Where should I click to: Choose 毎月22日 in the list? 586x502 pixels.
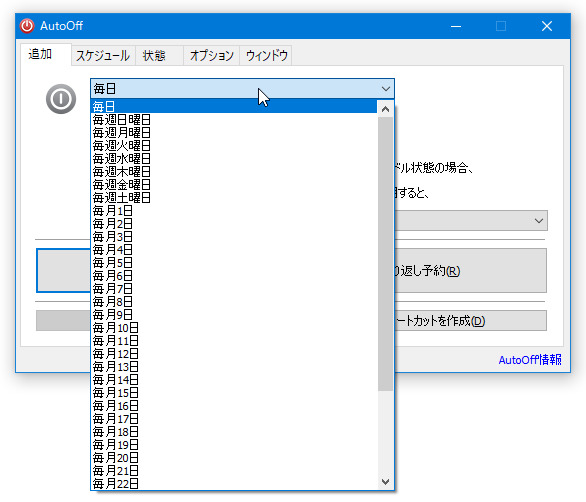coord(234,484)
